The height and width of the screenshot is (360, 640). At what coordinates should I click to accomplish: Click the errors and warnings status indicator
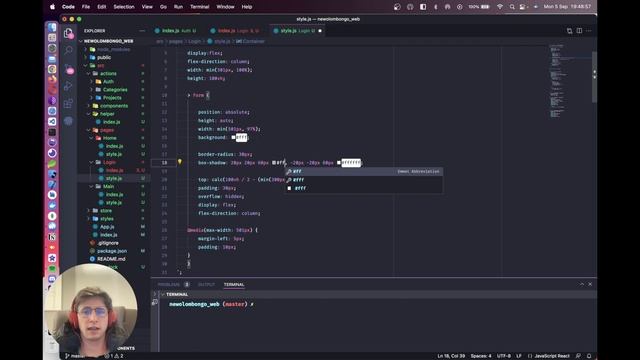click(x=114, y=356)
